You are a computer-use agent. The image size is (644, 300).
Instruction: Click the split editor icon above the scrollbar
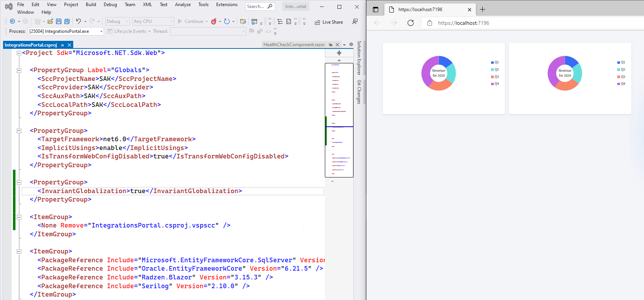pos(339,53)
